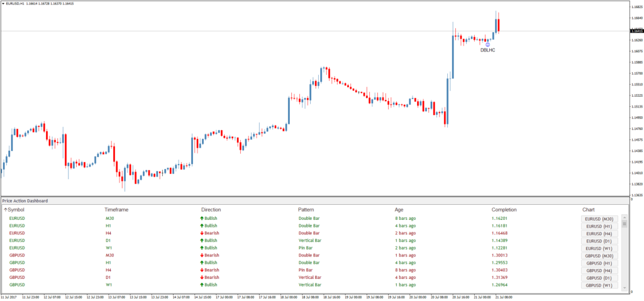Click the Price Action Dashboard title bar
The width and height of the screenshot is (644, 301).
point(25,200)
